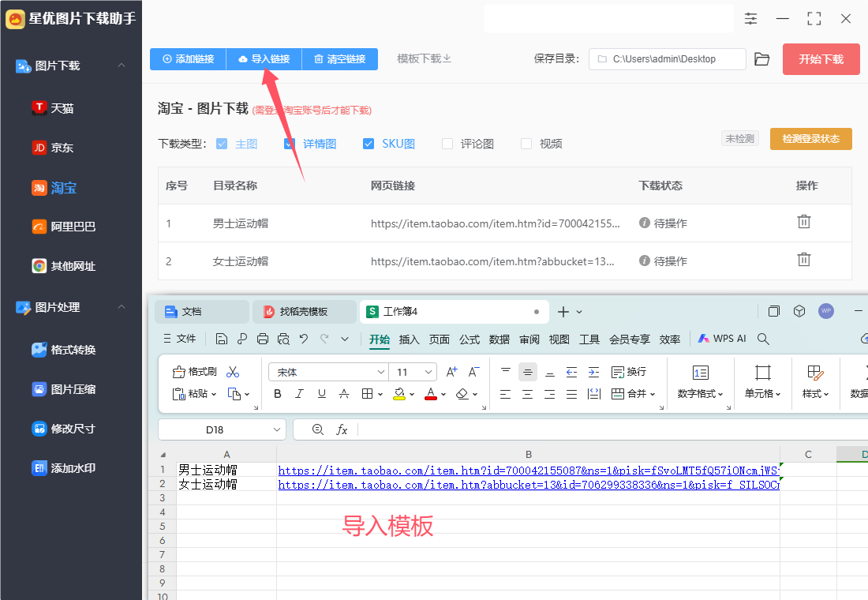Click the 导入链接 button
This screenshot has height=600, width=868.
[264, 59]
